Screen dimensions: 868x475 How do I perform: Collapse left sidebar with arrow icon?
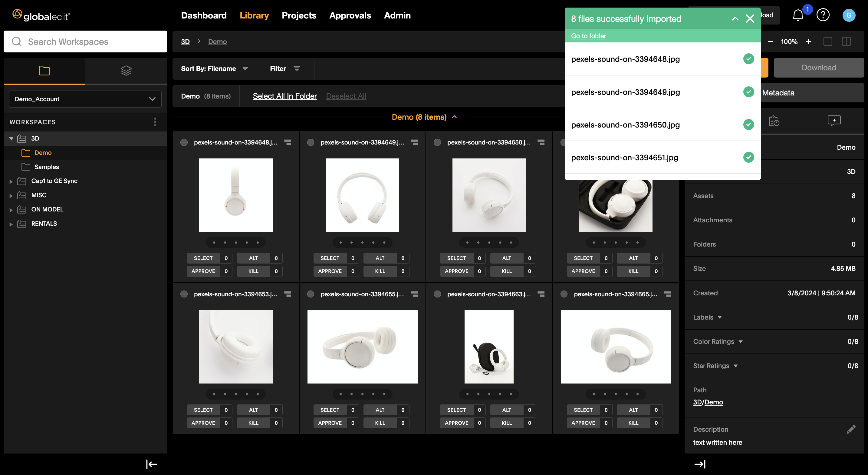point(152,464)
